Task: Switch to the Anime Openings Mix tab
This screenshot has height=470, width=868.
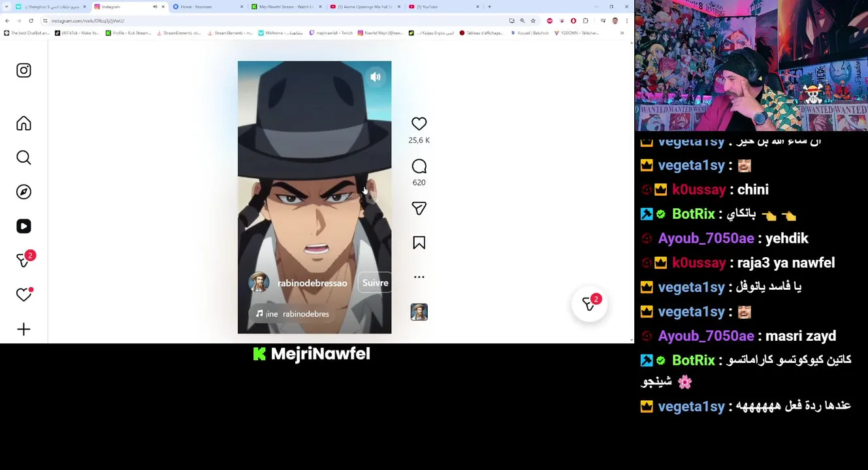Action: [x=364, y=7]
